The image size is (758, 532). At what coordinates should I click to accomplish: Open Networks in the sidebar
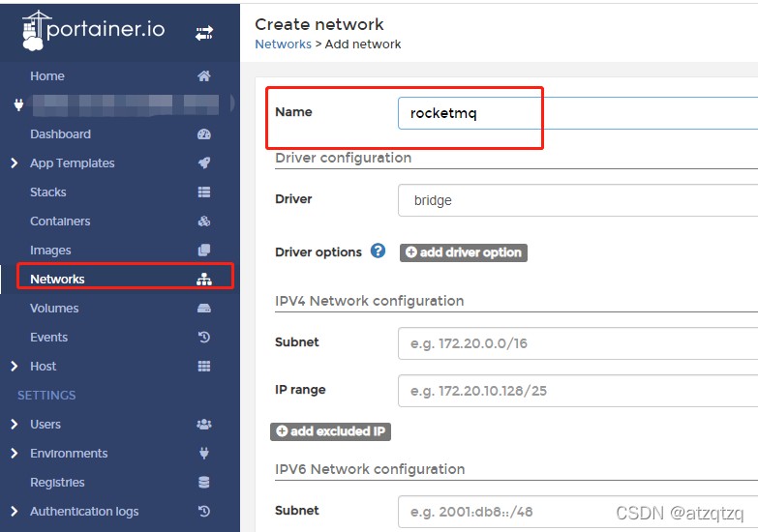tap(57, 280)
